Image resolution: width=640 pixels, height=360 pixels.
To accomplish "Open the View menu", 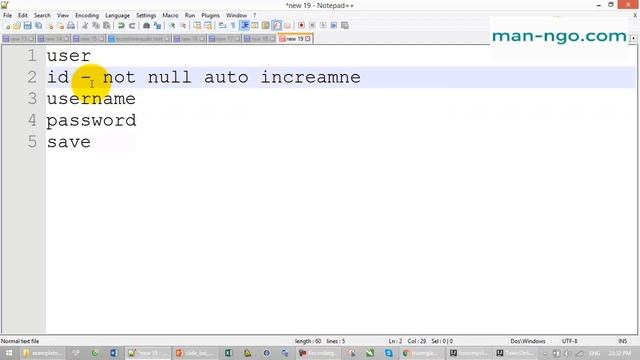I will [63, 16].
